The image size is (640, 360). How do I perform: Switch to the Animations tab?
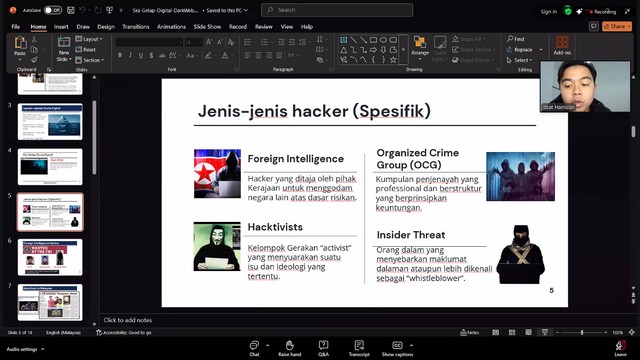171,27
